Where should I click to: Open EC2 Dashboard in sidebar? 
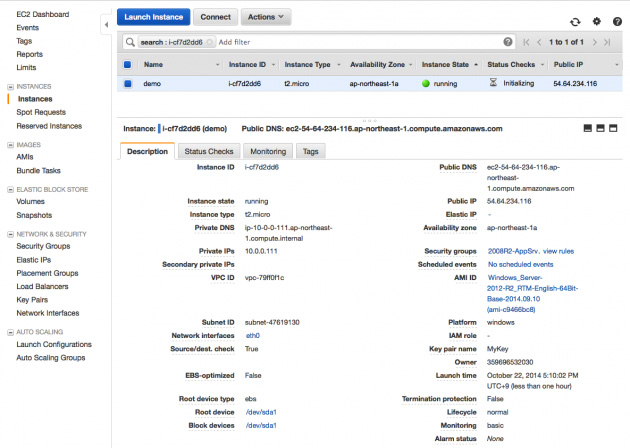pyautogui.click(x=43, y=14)
